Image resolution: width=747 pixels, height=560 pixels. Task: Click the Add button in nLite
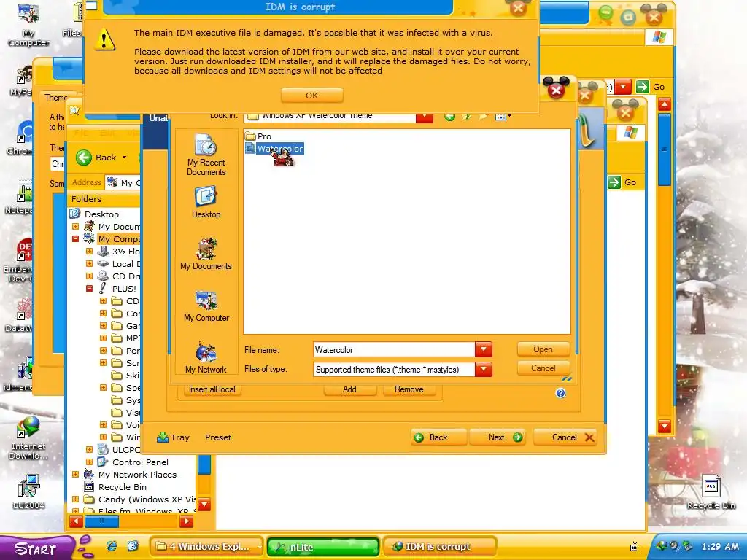coord(349,389)
